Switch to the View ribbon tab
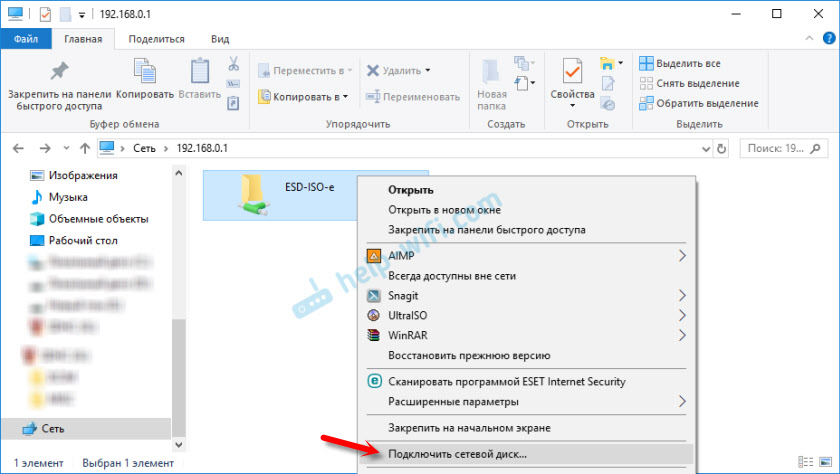The image size is (840, 474). point(220,39)
